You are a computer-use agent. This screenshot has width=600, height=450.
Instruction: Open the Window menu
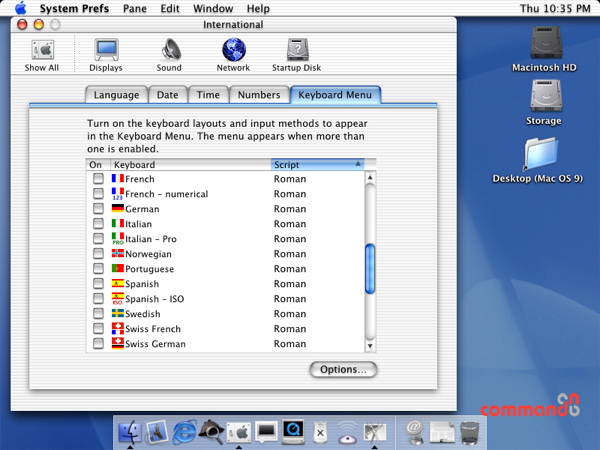tap(213, 8)
